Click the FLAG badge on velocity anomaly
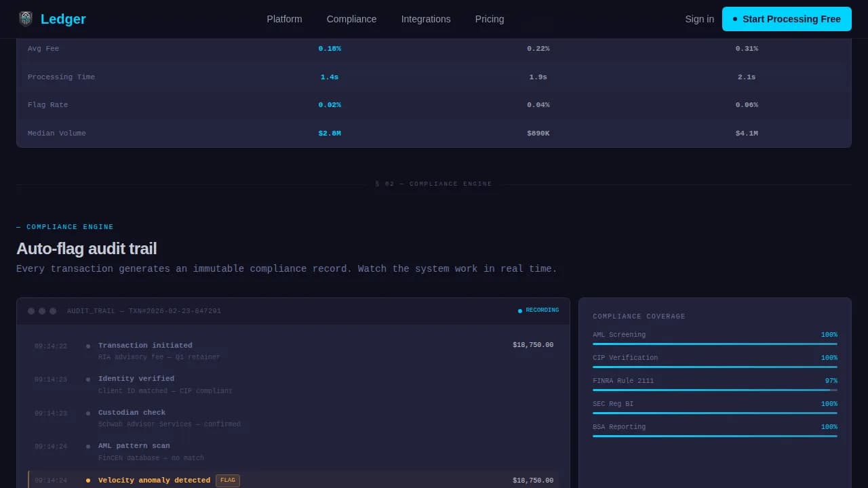 point(228,481)
